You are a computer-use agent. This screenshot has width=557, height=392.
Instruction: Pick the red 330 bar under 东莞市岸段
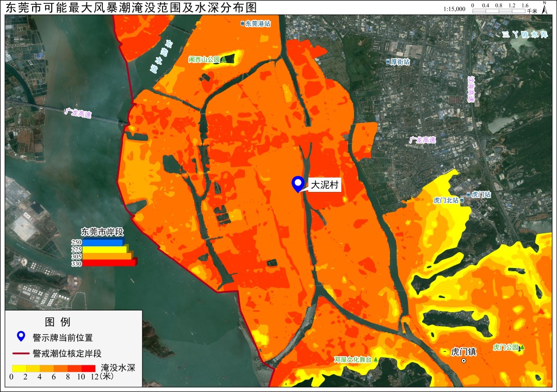(x=110, y=263)
